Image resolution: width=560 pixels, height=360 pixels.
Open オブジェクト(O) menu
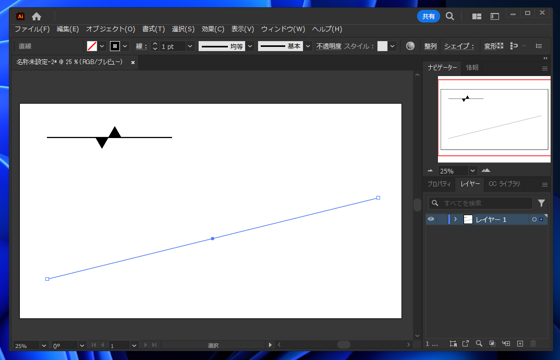pyautogui.click(x=110, y=29)
